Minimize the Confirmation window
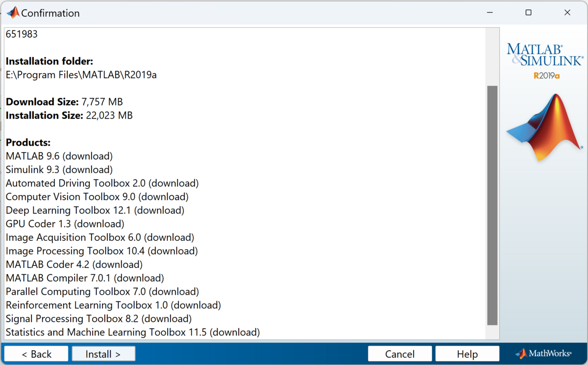Screen dimensions: 588x365 (x=489, y=13)
